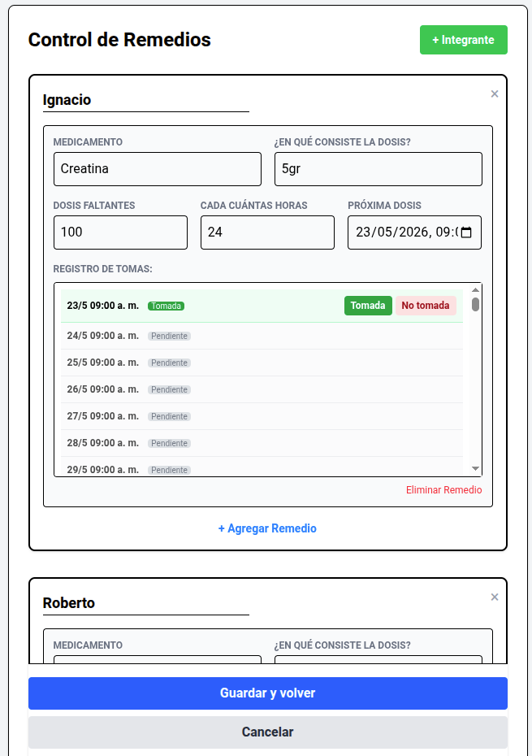
Task: Save with Guardar y volver button
Action: (x=267, y=693)
